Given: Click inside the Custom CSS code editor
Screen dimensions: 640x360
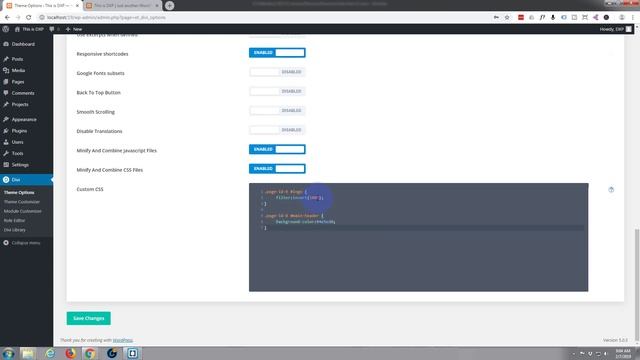Looking at the screenshot, I should [x=418, y=237].
